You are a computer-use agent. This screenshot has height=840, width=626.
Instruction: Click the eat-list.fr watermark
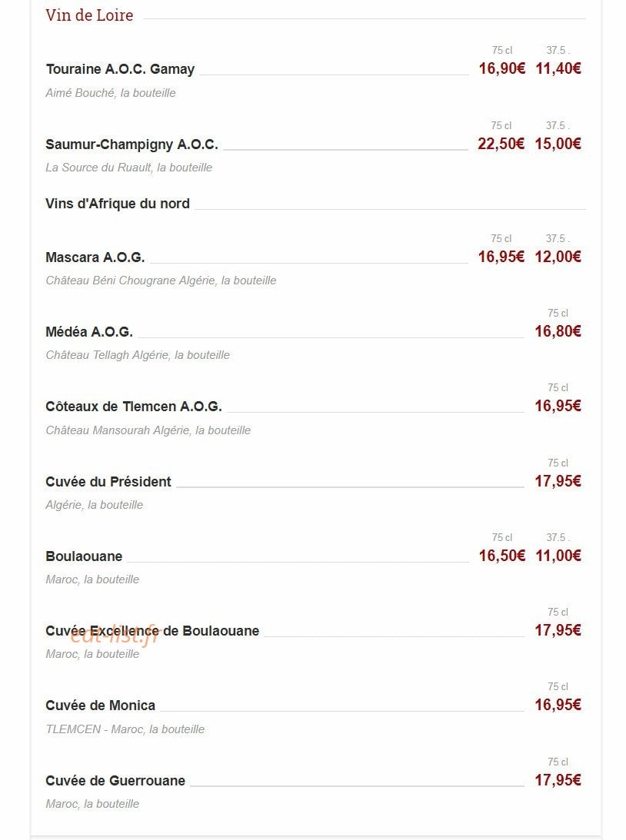tap(115, 636)
